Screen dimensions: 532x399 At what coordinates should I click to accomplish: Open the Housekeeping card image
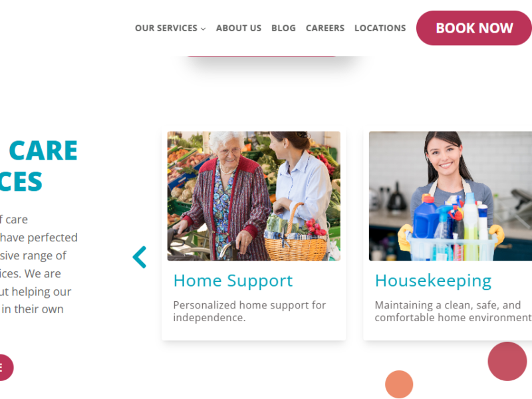click(451, 196)
